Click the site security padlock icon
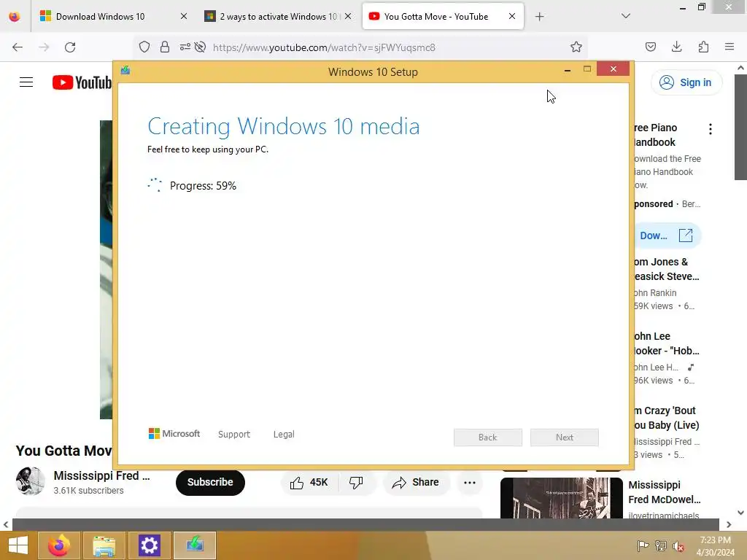 (165, 47)
